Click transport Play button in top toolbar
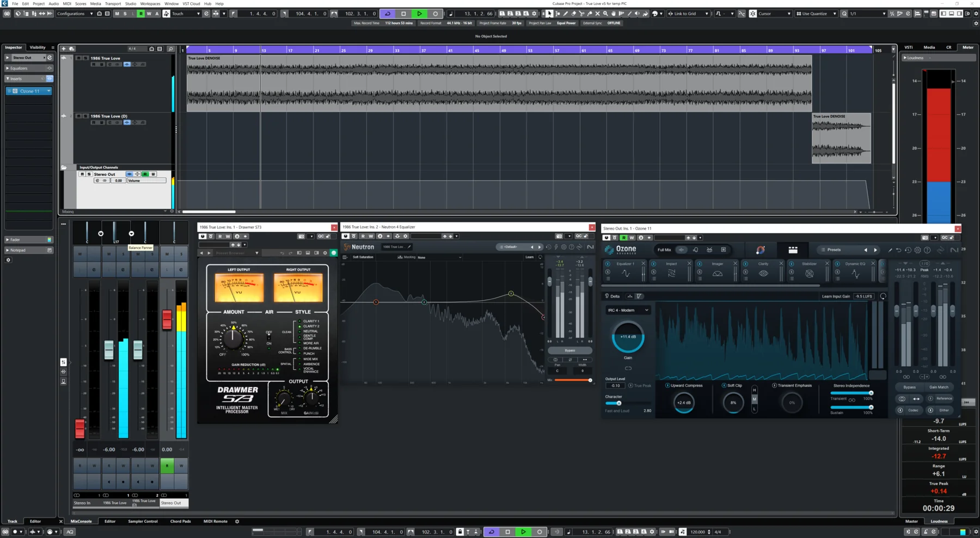Screen dimensions: 980x538 [x=419, y=14]
